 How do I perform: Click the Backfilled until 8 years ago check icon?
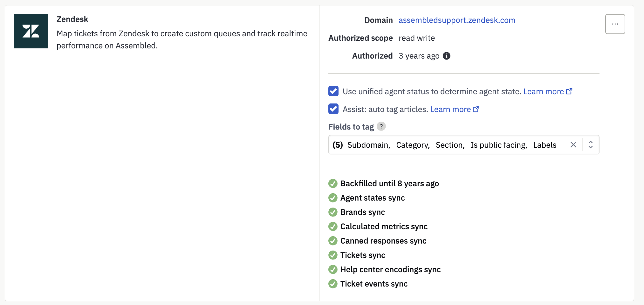333,183
